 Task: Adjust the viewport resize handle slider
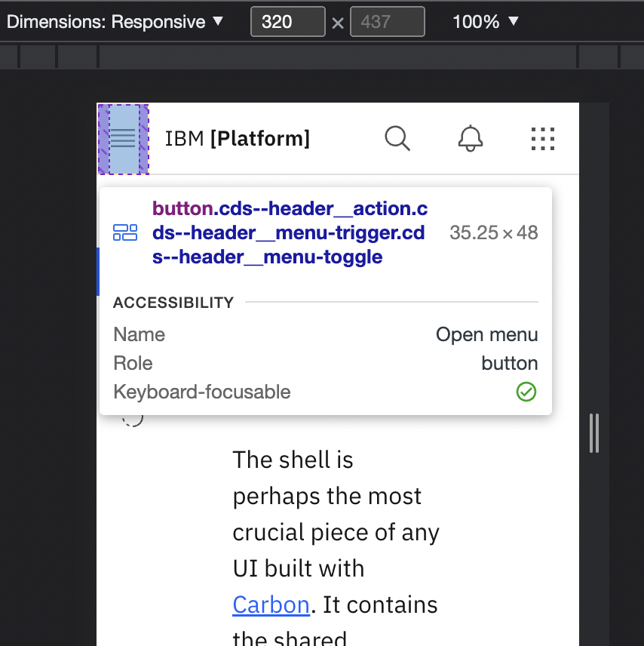(x=593, y=433)
